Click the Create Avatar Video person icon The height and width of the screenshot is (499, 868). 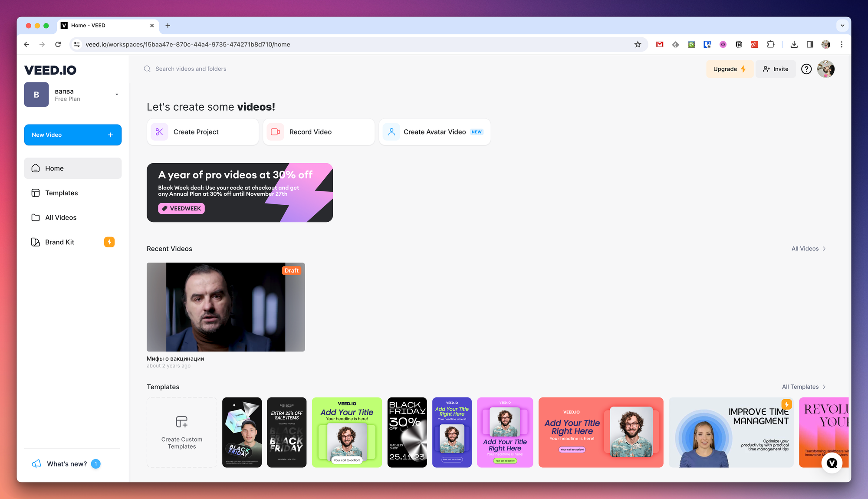point(391,132)
